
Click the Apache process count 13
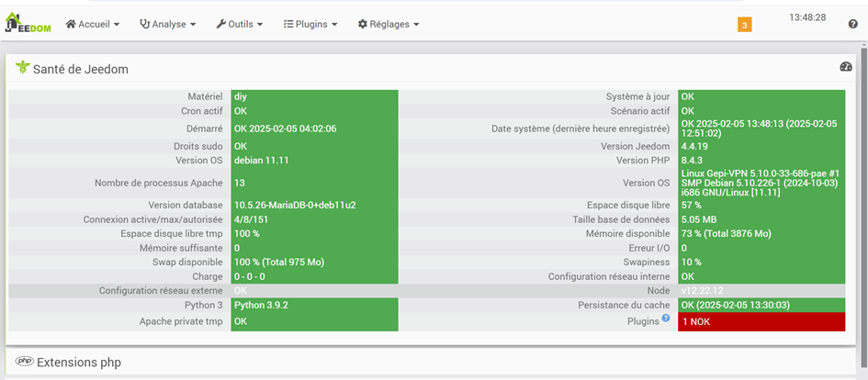(x=239, y=183)
